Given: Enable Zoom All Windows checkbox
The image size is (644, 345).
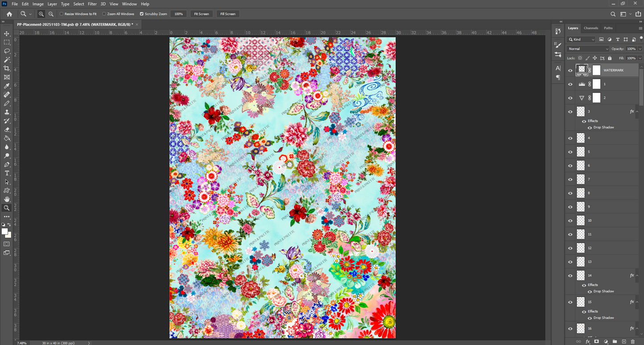Looking at the screenshot, I should [x=104, y=14].
